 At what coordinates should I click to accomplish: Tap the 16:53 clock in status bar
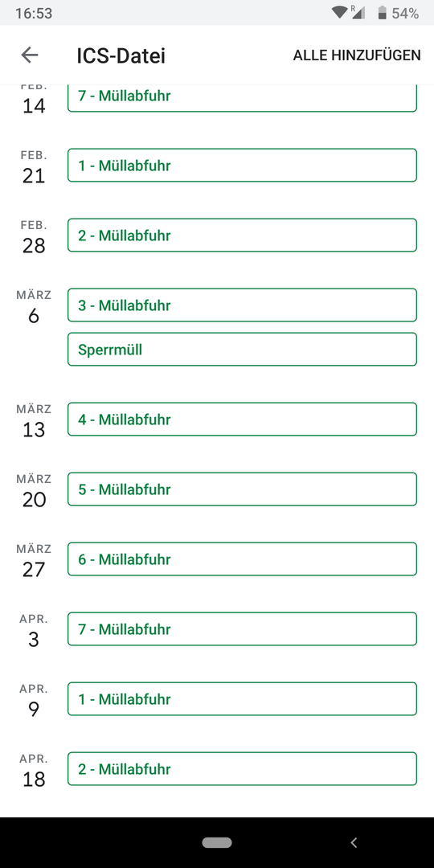[x=34, y=14]
